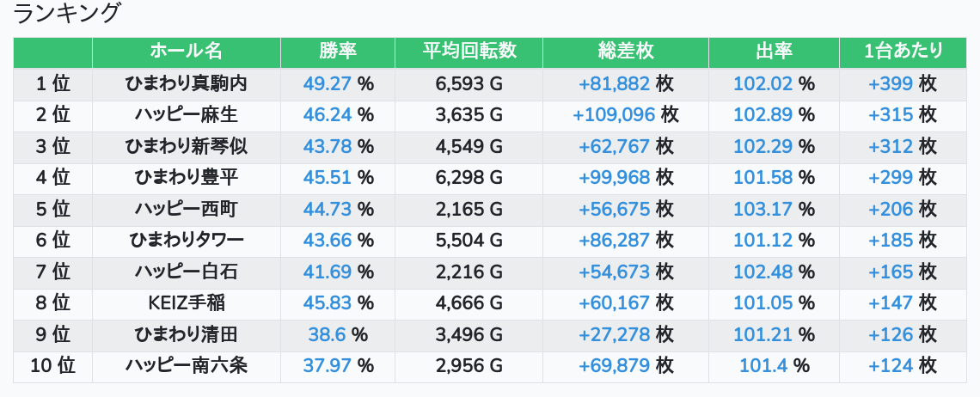Open the ひまわり新琴似 hall row
The width and height of the screenshot is (980, 397).
(186, 146)
